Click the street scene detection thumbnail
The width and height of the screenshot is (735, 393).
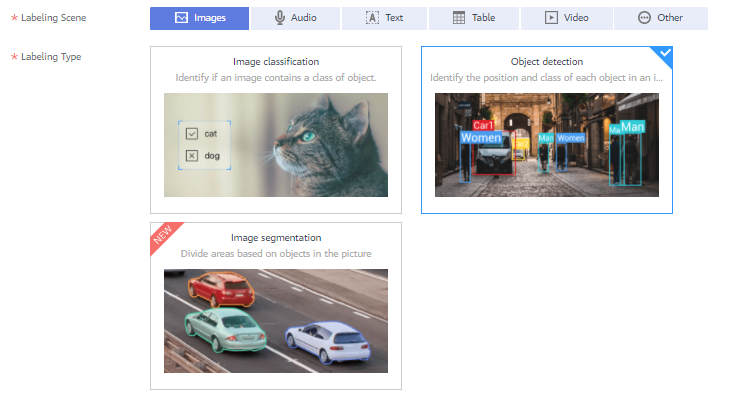tap(547, 145)
